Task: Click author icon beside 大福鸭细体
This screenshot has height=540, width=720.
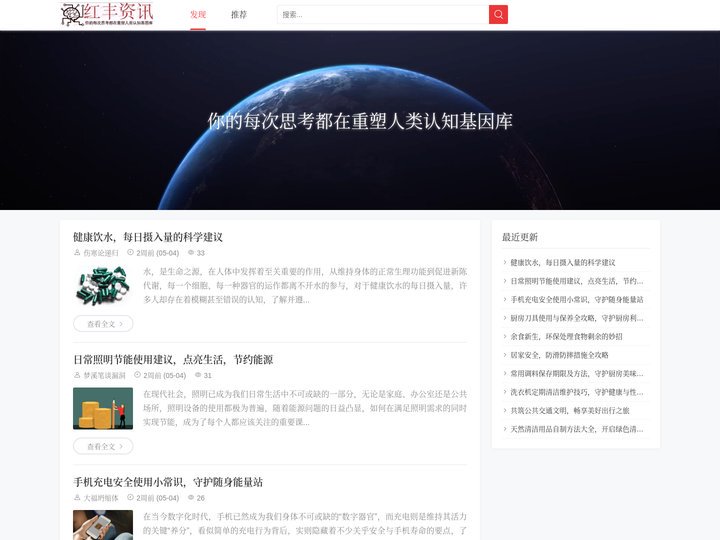Action: (x=77, y=498)
